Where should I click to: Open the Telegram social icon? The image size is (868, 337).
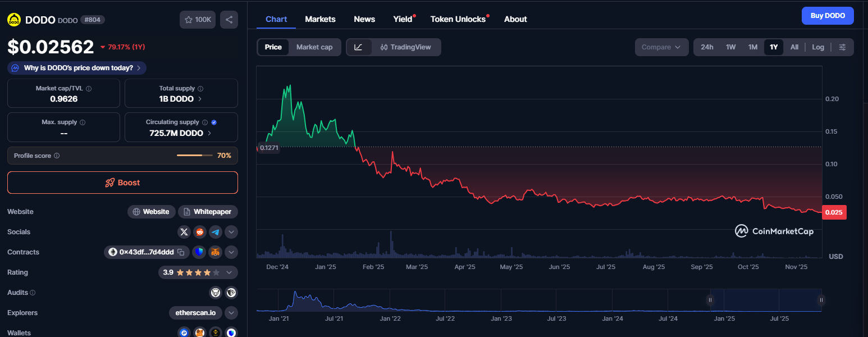click(216, 232)
